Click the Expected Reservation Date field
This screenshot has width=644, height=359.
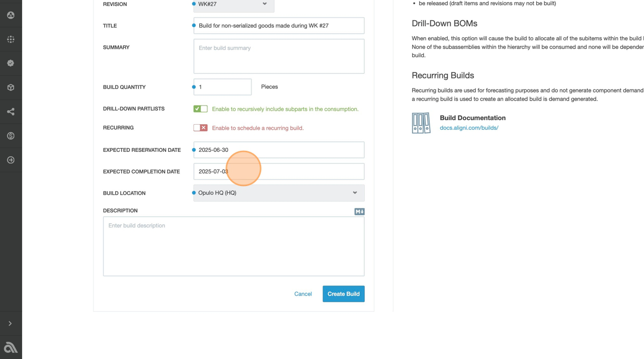coord(279,150)
